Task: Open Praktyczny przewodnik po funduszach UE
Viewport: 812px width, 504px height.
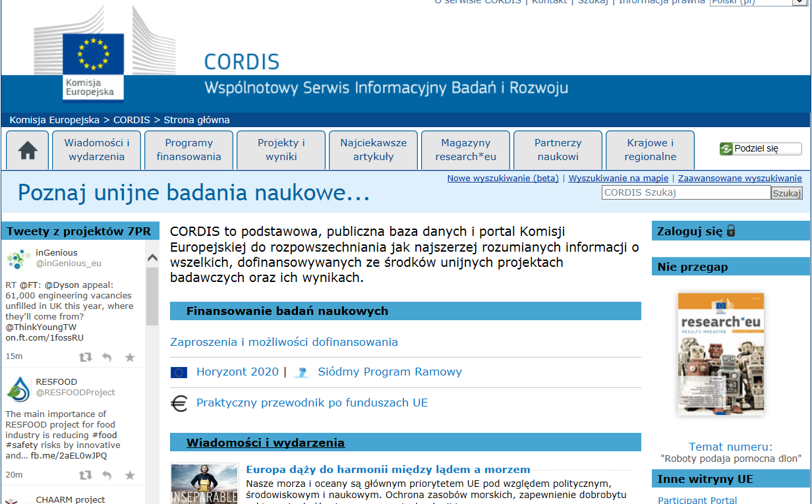Action: [x=312, y=403]
